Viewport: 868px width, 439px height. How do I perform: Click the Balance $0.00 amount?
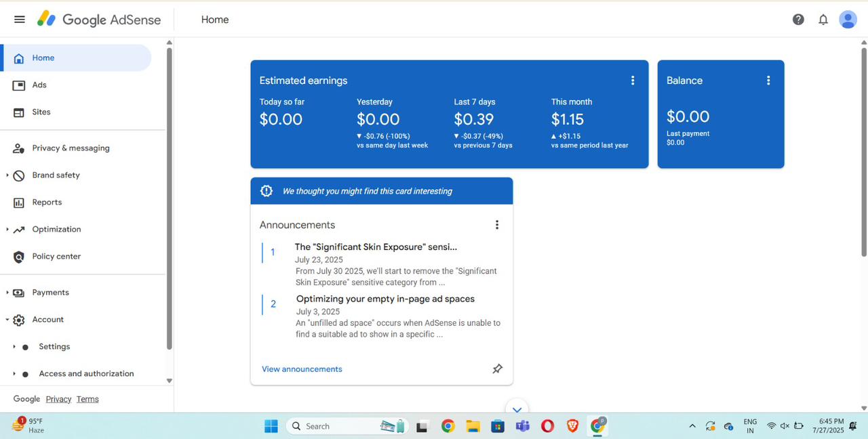point(688,117)
